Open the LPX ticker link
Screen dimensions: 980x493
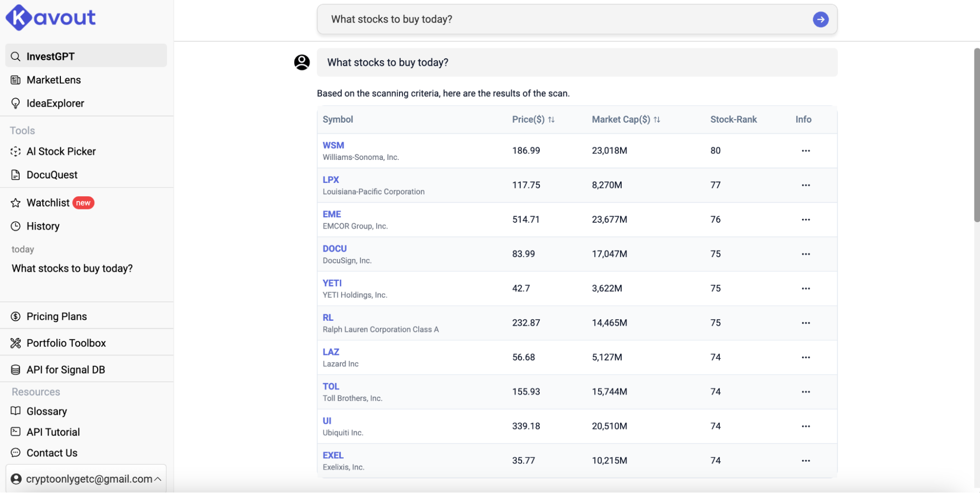pyautogui.click(x=331, y=180)
